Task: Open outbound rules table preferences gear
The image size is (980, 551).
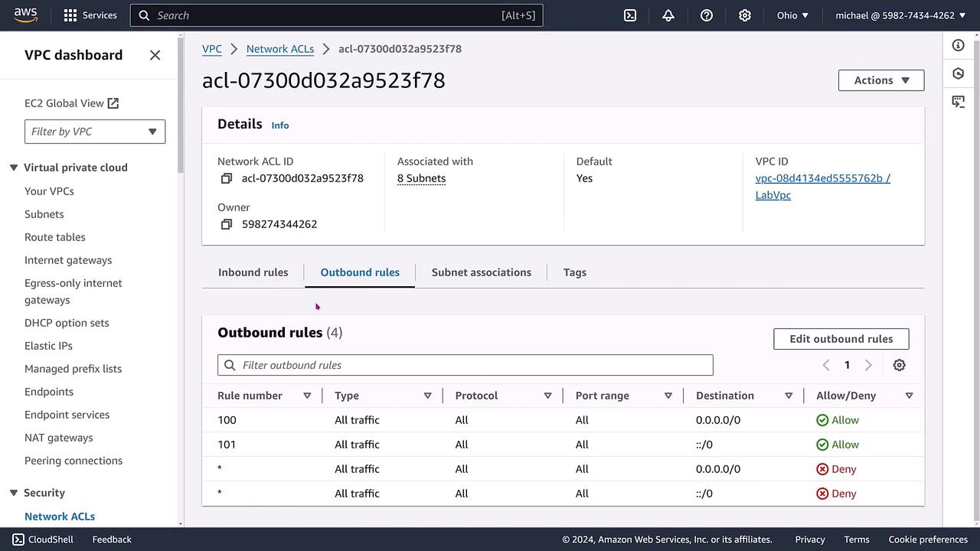Action: click(899, 365)
